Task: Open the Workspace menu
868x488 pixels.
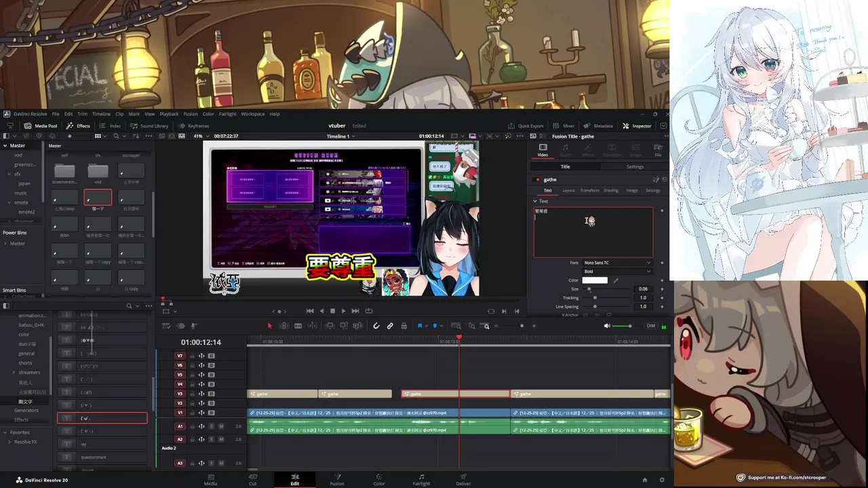Action: [253, 114]
